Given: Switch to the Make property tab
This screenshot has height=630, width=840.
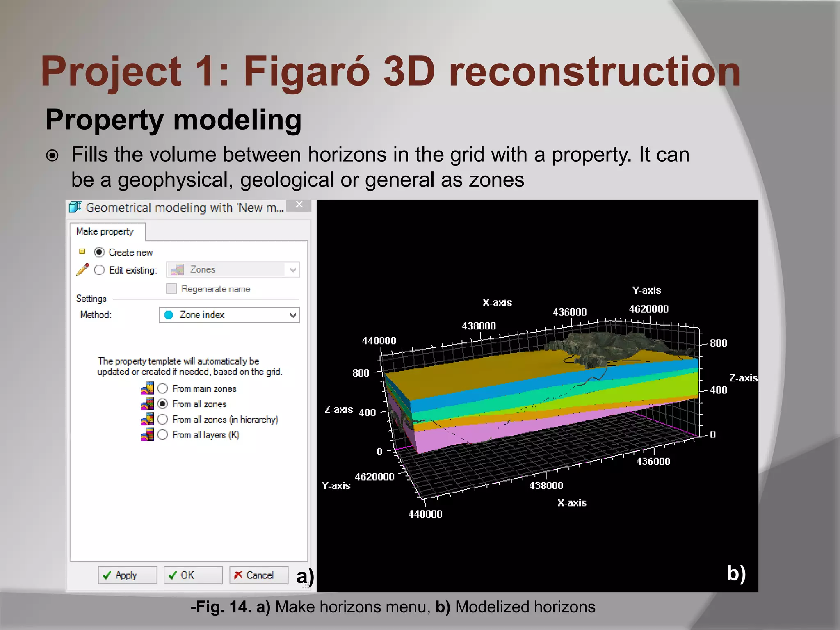Looking at the screenshot, I should pos(105,231).
